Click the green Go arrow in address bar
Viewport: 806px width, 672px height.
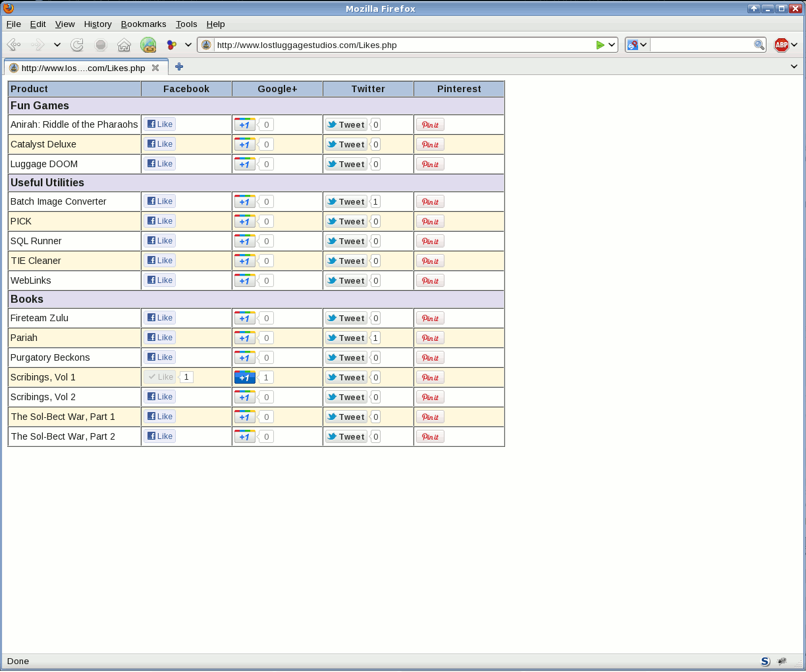click(600, 45)
